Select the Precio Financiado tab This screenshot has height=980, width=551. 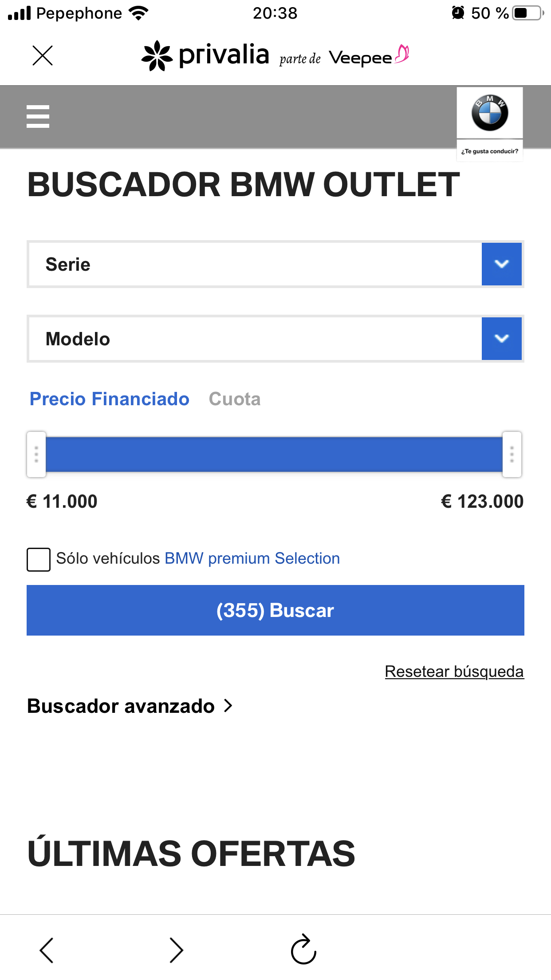pyautogui.click(x=109, y=399)
